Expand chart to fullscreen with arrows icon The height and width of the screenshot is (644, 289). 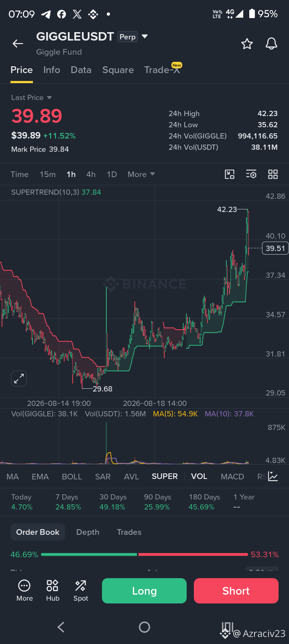tap(19, 378)
